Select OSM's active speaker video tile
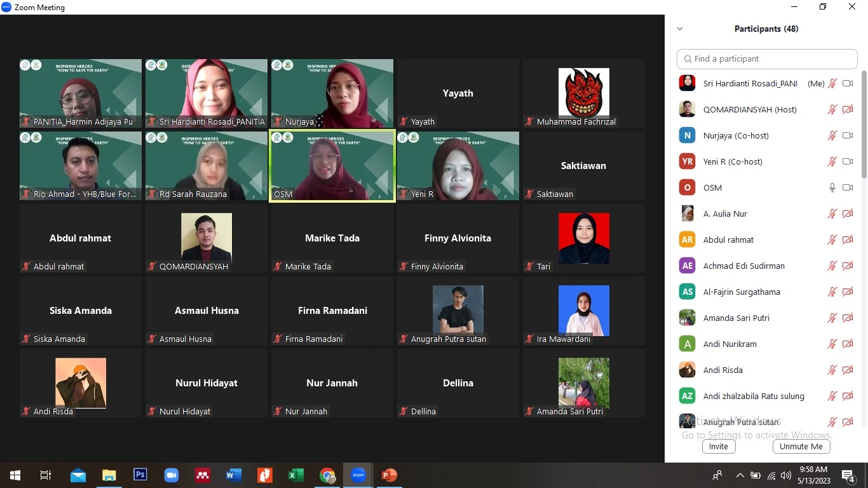The image size is (868, 488). 332,166
